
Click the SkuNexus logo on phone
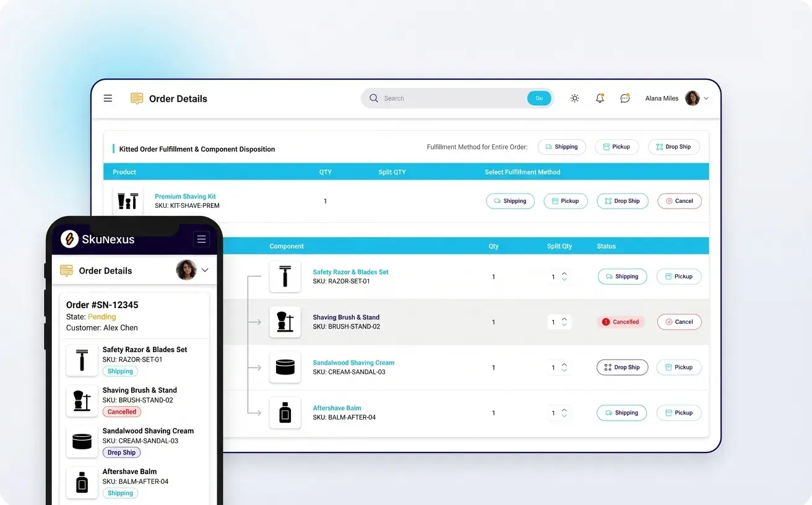click(70, 239)
